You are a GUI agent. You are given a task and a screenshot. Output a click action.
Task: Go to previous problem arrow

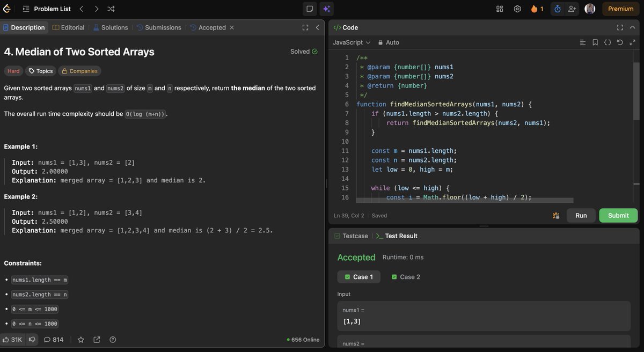tap(82, 9)
